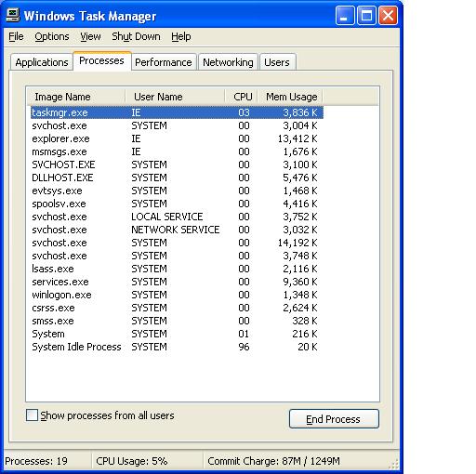
Task: Switch to the Performance tab
Action: click(164, 62)
